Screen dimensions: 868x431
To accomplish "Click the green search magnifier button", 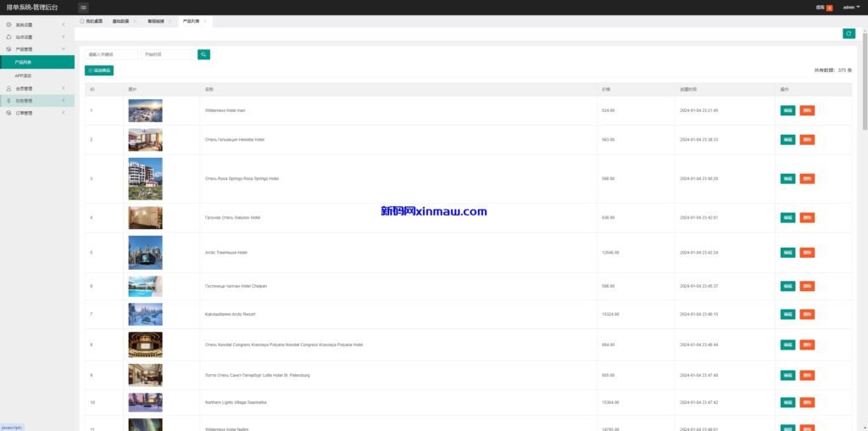I will (203, 54).
